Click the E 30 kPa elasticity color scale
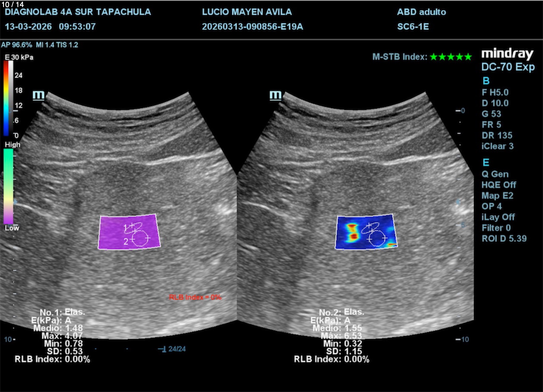The image size is (543, 392). pos(6,98)
